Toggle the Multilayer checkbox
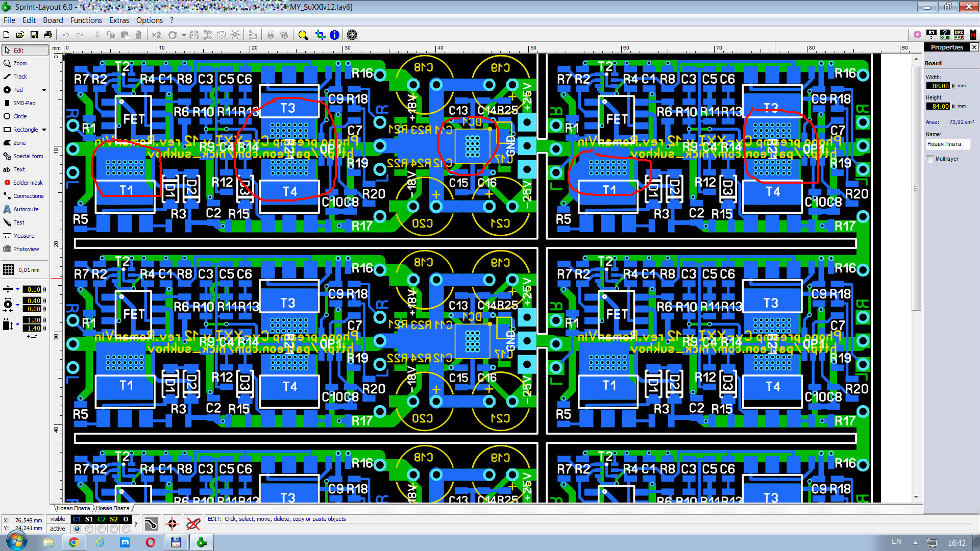The width and height of the screenshot is (980, 551). (930, 159)
